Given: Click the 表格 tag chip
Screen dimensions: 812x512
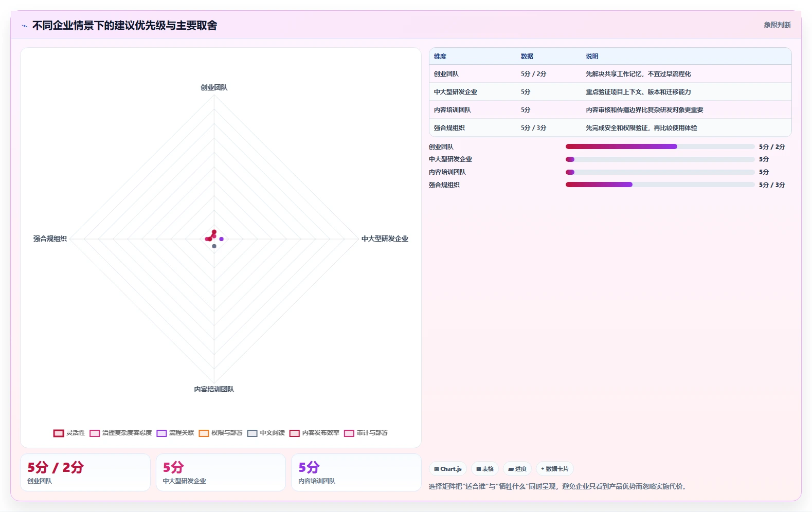Looking at the screenshot, I should tap(485, 469).
